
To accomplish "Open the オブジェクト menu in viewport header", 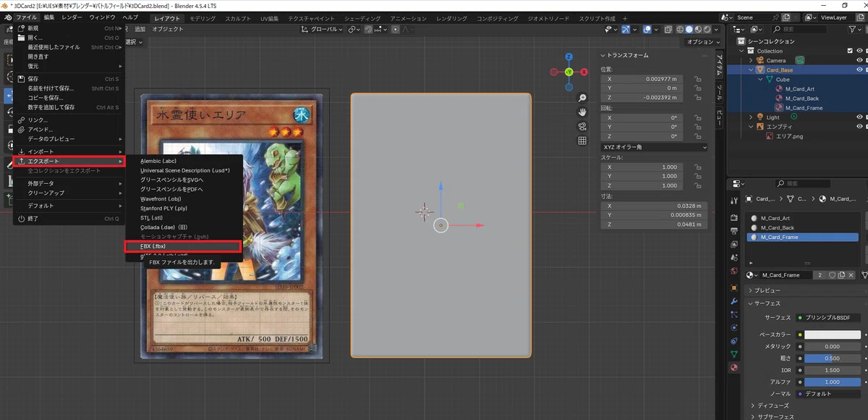I will tap(168, 29).
